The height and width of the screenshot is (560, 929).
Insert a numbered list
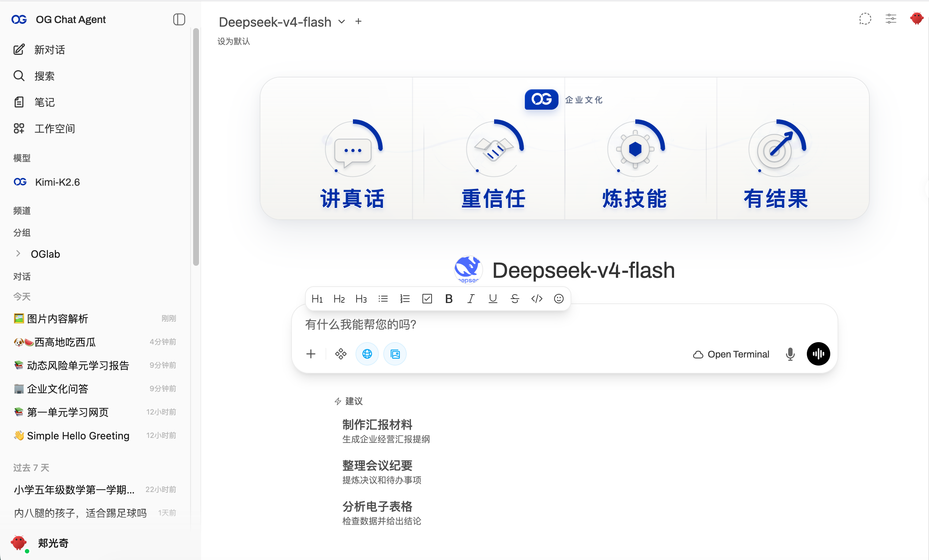tap(405, 299)
